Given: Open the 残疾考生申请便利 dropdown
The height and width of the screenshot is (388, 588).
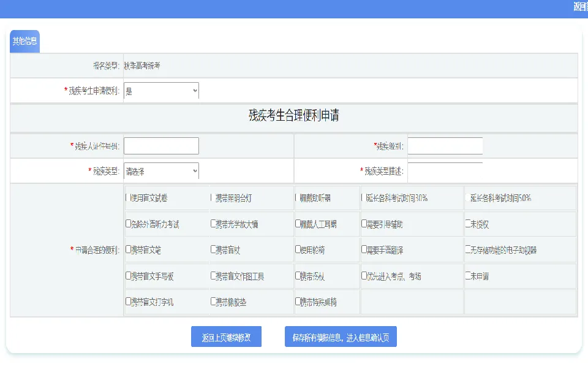Looking at the screenshot, I should 161,90.
